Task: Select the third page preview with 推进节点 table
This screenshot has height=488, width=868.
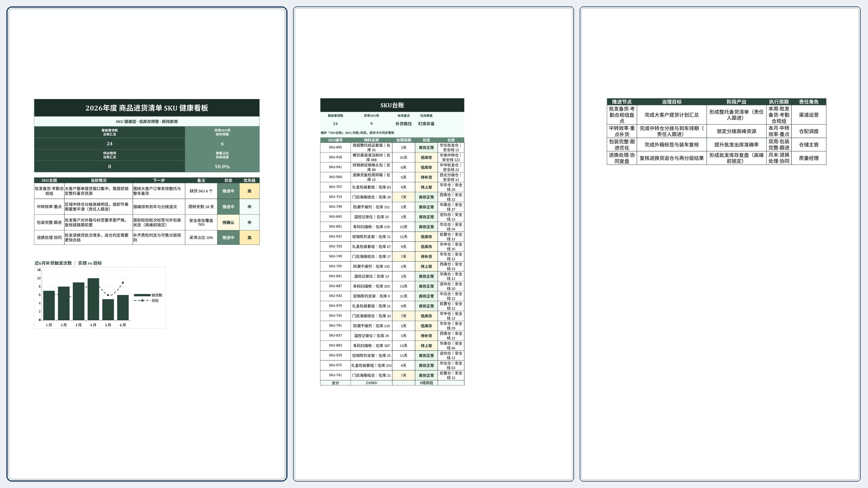Action: [x=720, y=244]
